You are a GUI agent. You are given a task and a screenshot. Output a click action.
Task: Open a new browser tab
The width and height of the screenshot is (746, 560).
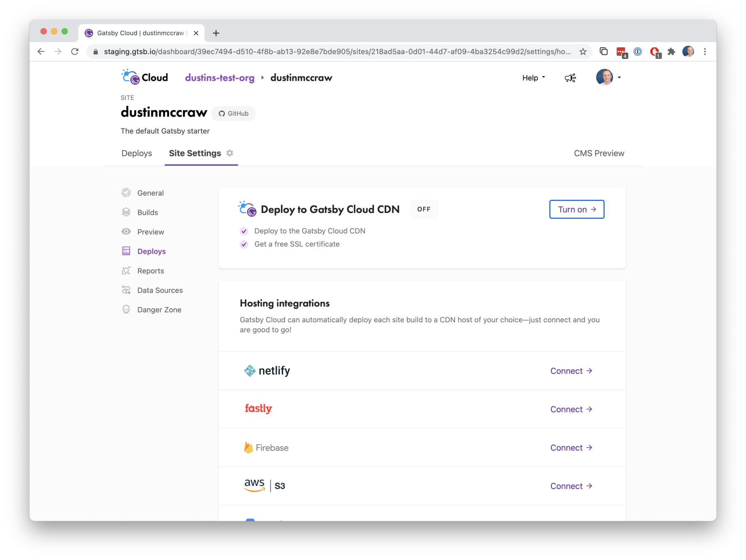[216, 33]
